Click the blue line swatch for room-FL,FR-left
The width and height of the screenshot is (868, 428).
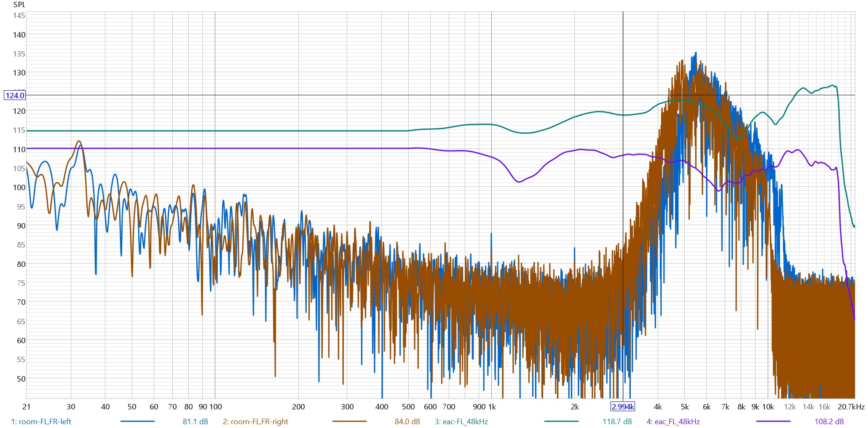point(137,421)
